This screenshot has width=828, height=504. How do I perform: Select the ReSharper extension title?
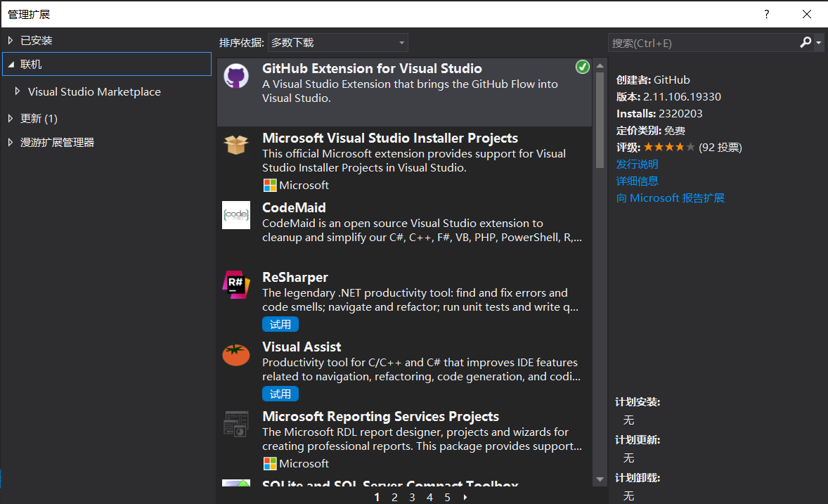(x=295, y=278)
